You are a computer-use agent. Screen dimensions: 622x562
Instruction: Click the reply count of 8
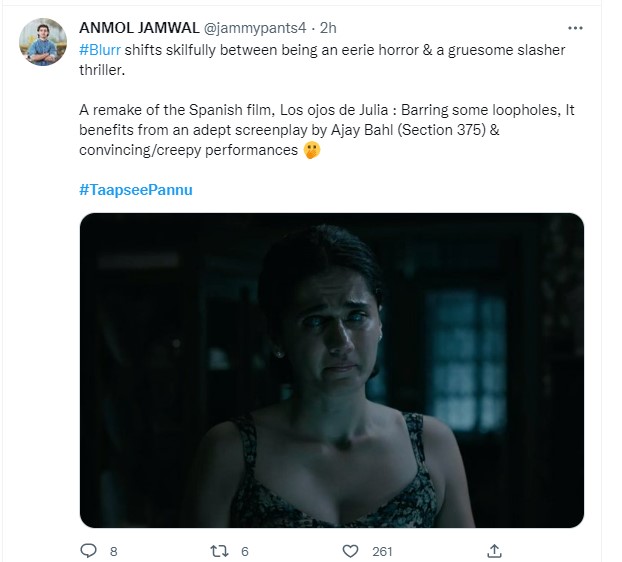[x=113, y=551]
